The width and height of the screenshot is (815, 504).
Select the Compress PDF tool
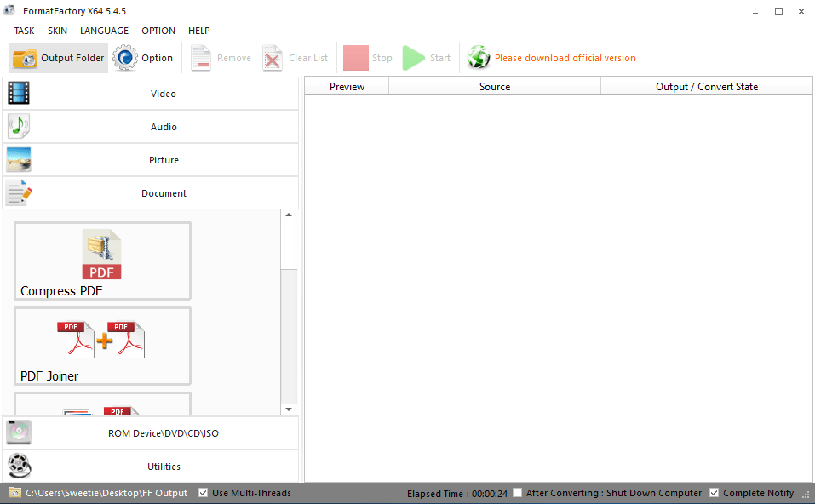(102, 261)
